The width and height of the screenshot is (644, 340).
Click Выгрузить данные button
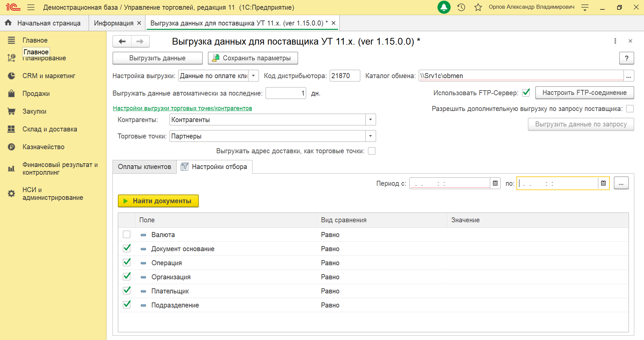(x=157, y=58)
